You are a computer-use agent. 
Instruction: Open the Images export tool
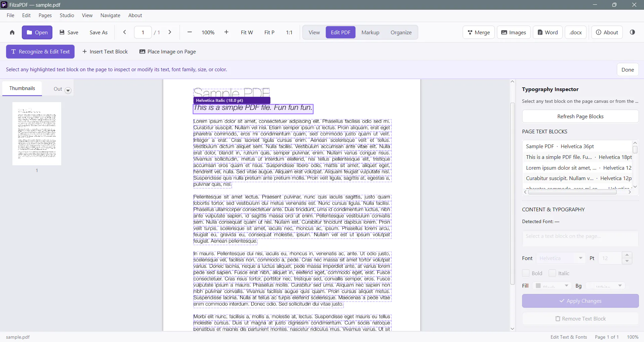(x=514, y=32)
